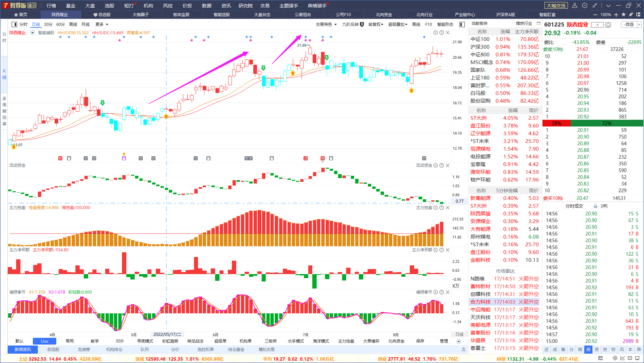Click the star favorite icon in toolbar

[624, 14]
